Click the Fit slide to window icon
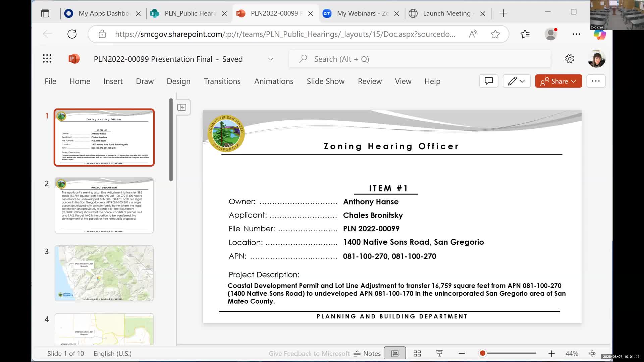Viewport: 644px width, 362px height. tap(592, 353)
